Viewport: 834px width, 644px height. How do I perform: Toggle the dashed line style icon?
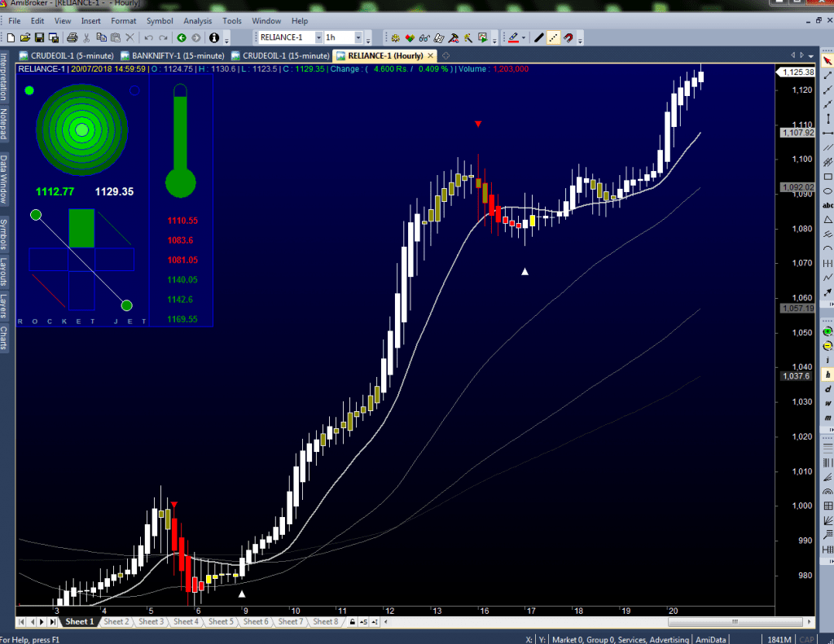click(553, 37)
